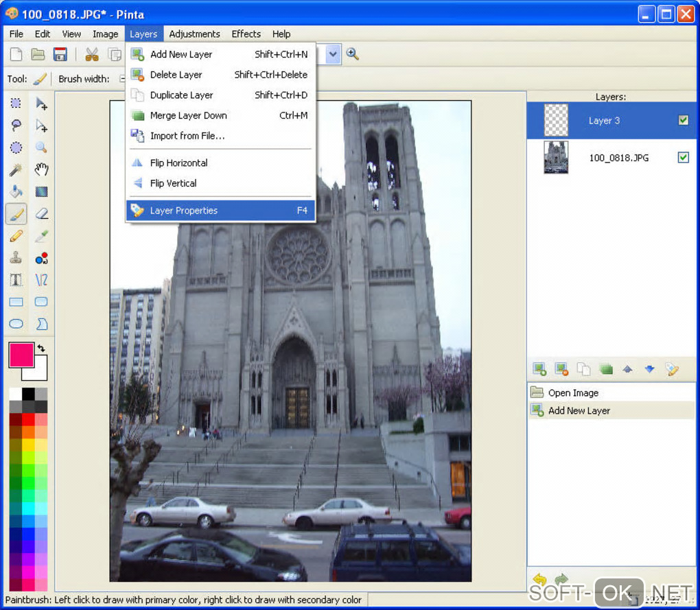Move layer up in Layers panel
Screen dimensions: 700x610
627,369
